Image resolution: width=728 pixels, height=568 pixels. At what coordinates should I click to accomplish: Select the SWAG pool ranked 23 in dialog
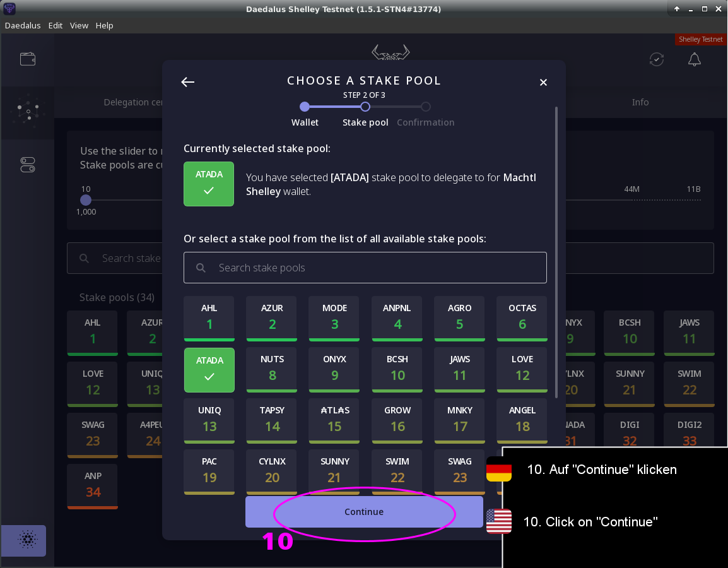(460, 471)
